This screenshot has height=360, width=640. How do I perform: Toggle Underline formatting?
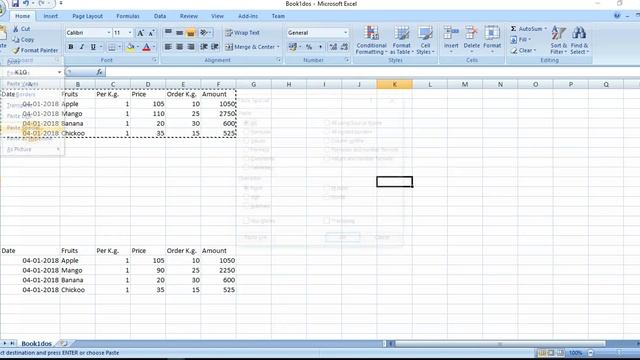point(93,47)
